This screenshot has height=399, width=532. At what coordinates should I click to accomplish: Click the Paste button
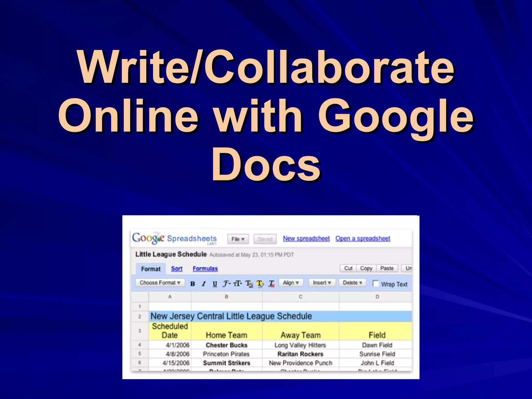point(387,268)
